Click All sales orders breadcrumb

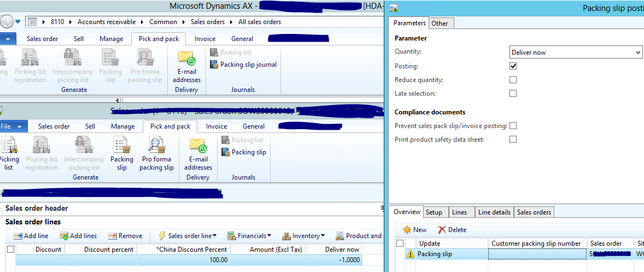(260, 22)
